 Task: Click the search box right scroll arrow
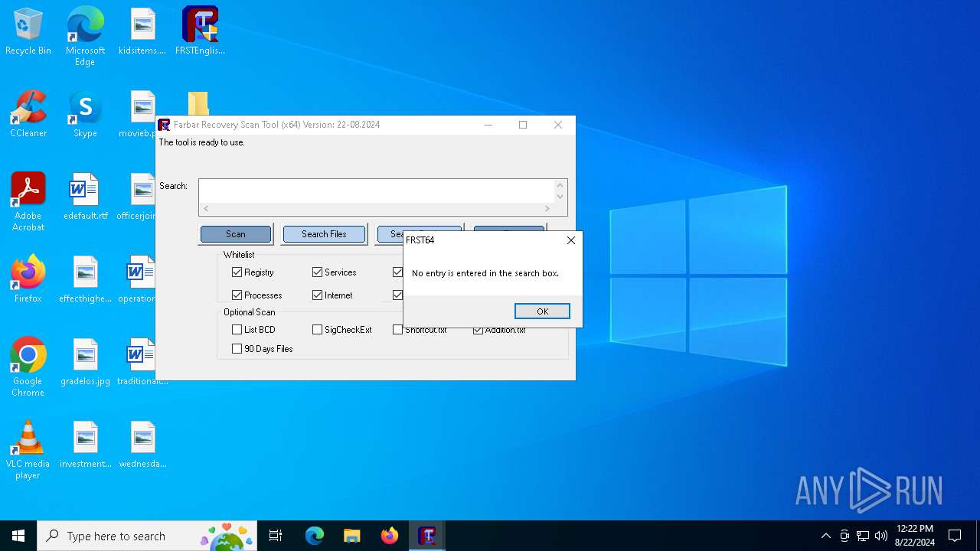pyautogui.click(x=547, y=209)
